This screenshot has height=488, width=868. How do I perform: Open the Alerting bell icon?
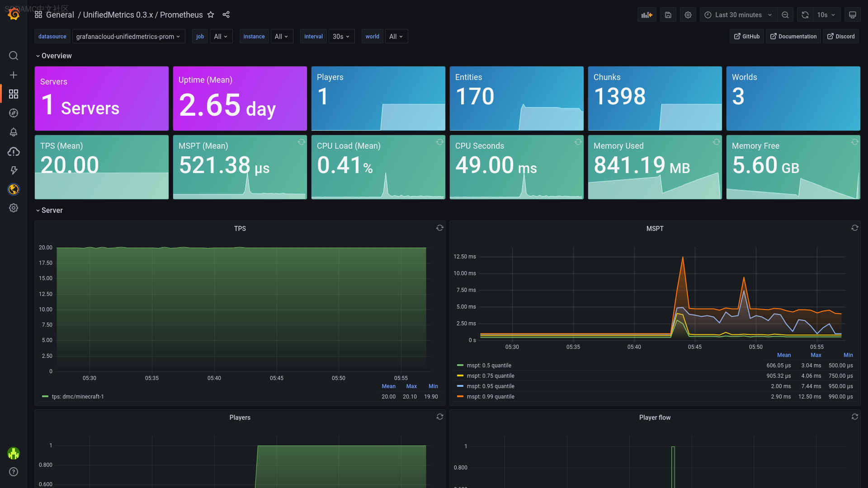[14, 132]
